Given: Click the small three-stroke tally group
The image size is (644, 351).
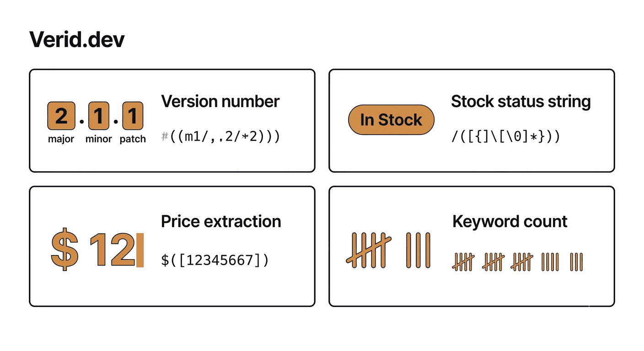Looking at the screenshot, I should [x=576, y=262].
